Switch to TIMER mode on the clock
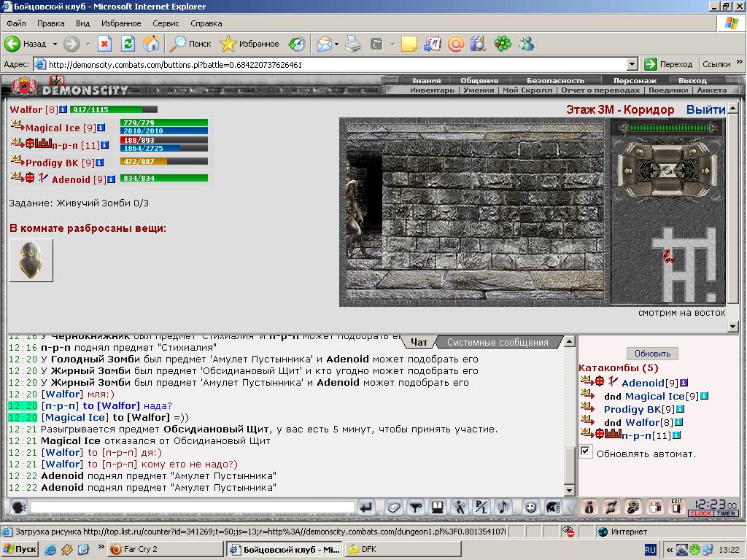Screen dimensions: 747x560 pos(726,513)
